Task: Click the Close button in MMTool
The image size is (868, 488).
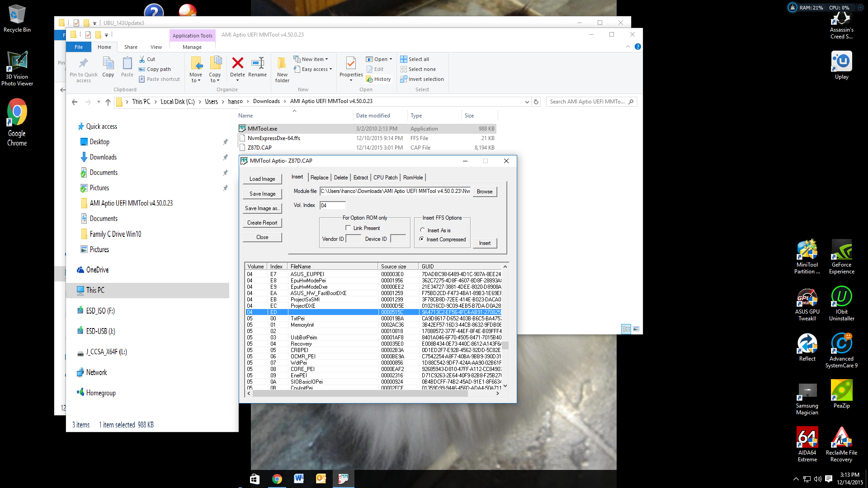Action: [x=262, y=237]
